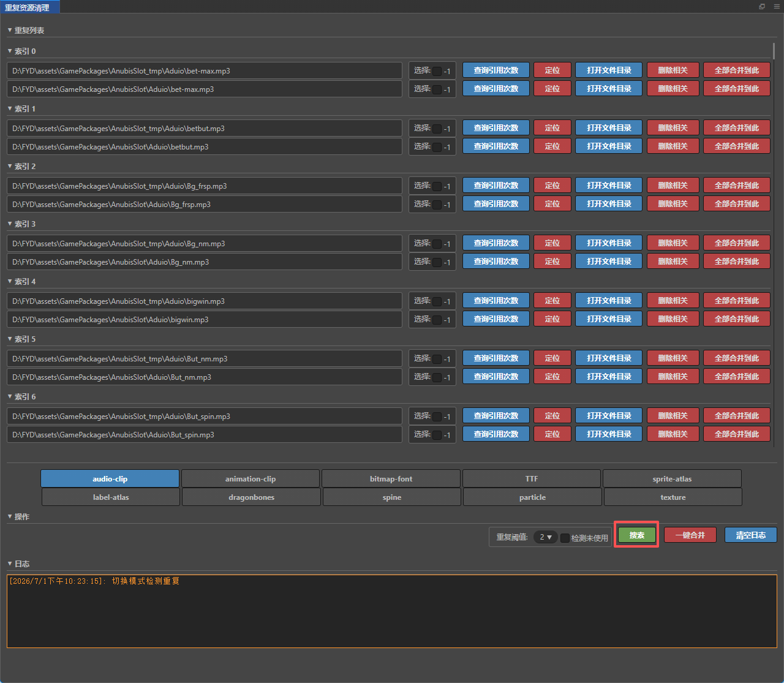Click the AnubisSlot_tmp Bg_nm.mp3 path field
This screenshot has height=683, width=784.
[205, 243]
